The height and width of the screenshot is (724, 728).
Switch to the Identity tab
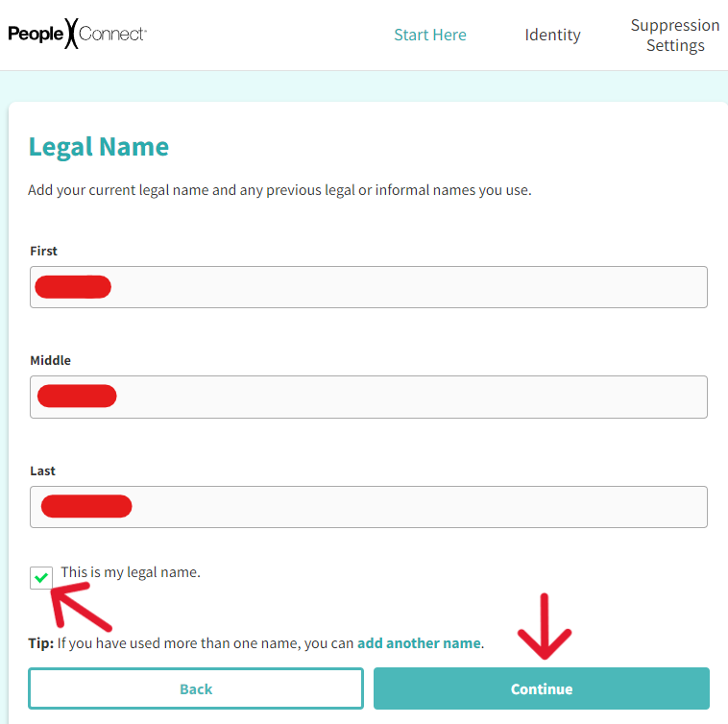[x=552, y=35]
